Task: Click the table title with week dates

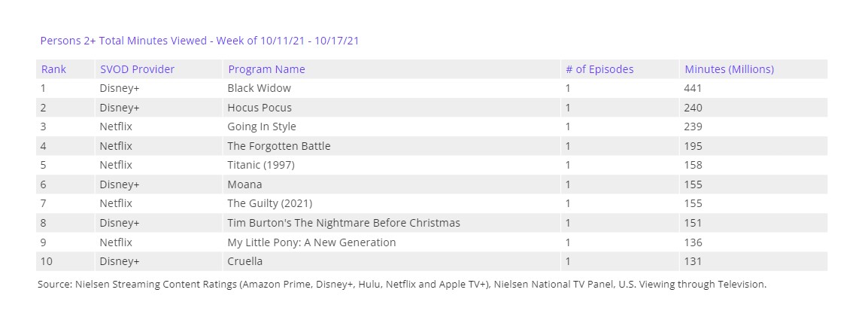Action: point(199,41)
